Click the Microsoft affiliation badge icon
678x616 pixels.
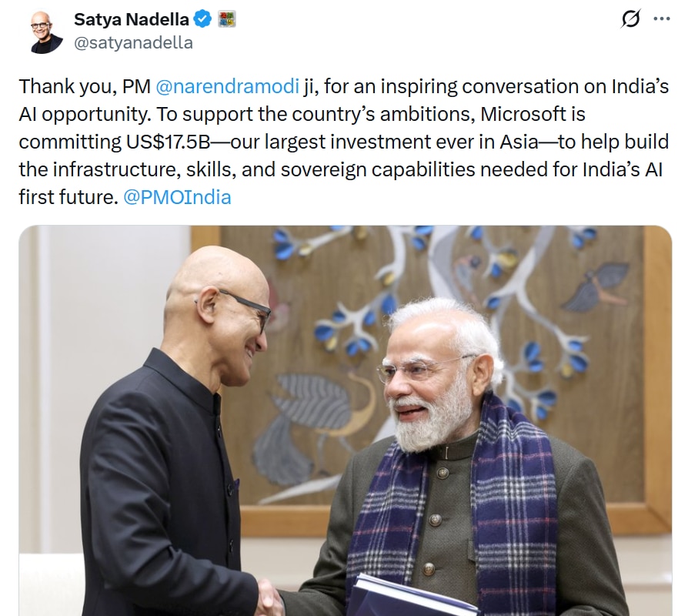tap(226, 18)
